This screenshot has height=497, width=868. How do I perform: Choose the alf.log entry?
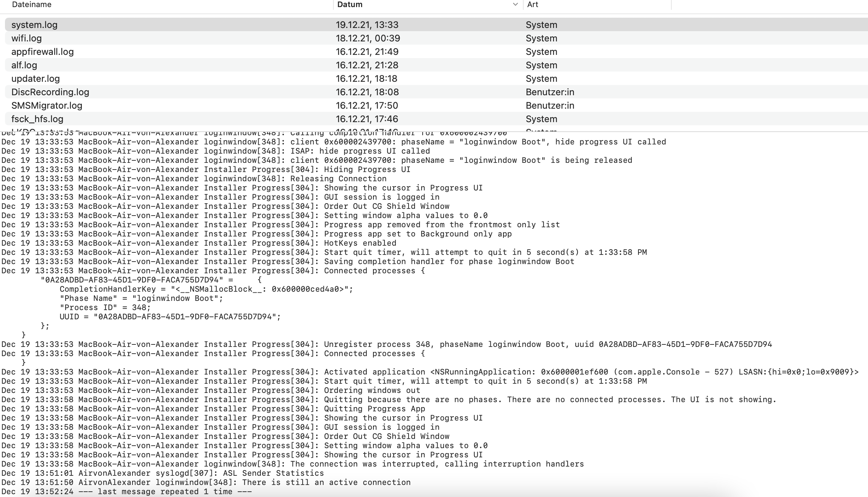[x=24, y=65]
